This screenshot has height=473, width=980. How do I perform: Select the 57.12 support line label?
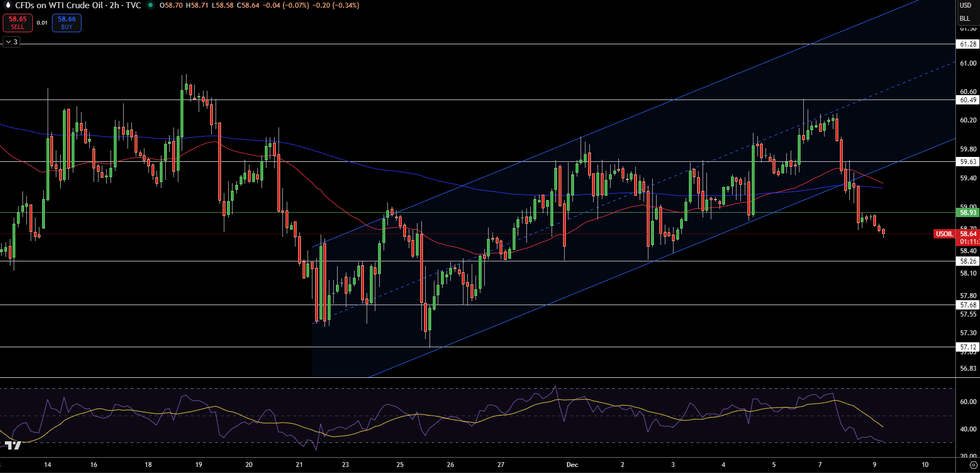[x=968, y=347]
